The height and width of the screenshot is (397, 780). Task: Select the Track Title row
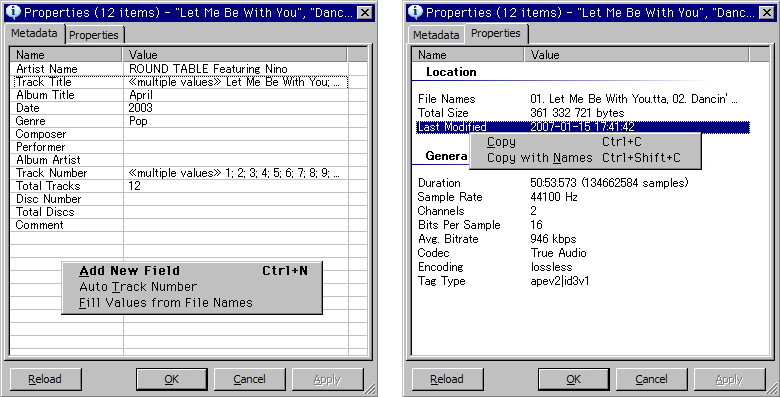pyautogui.click(x=179, y=82)
